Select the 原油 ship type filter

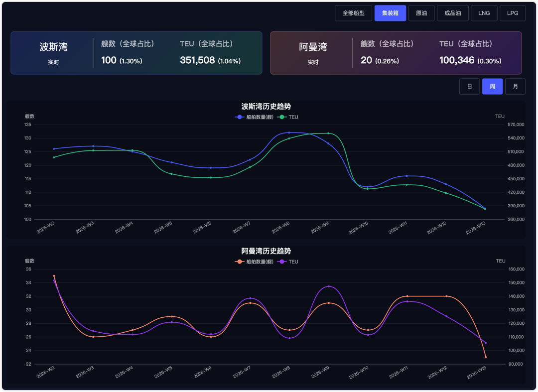[421, 13]
